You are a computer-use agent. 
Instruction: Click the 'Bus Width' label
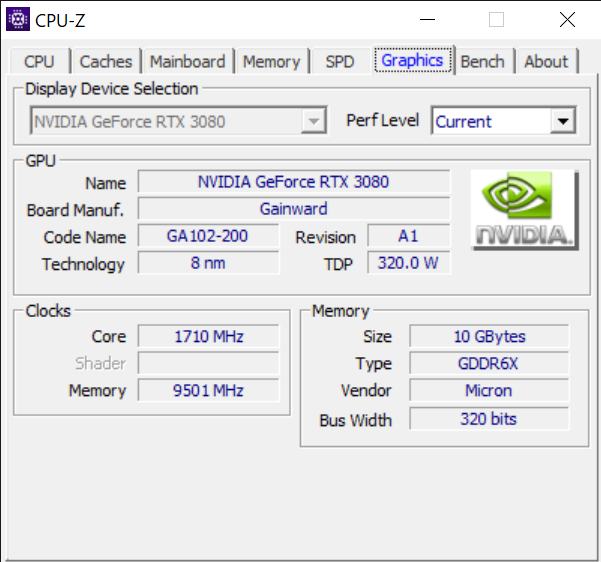356,420
